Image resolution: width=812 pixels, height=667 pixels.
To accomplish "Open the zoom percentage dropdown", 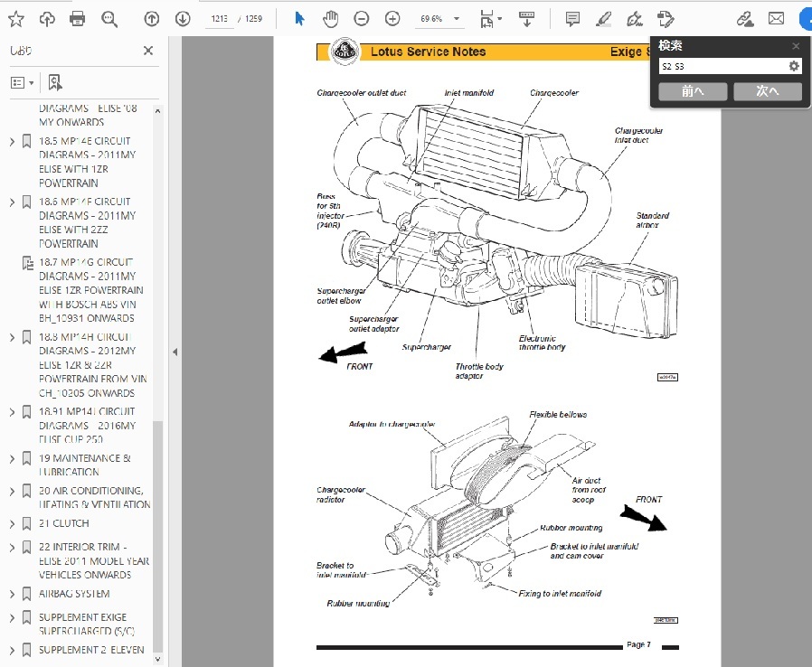I will (x=457, y=19).
